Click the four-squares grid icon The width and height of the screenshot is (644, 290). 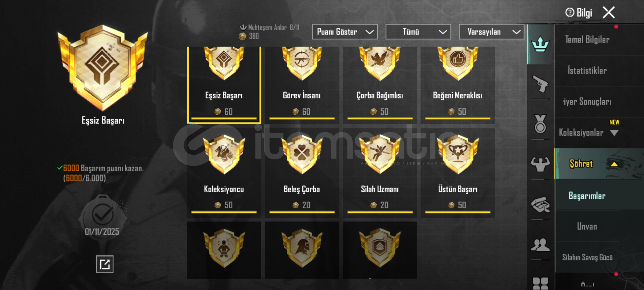click(540, 283)
